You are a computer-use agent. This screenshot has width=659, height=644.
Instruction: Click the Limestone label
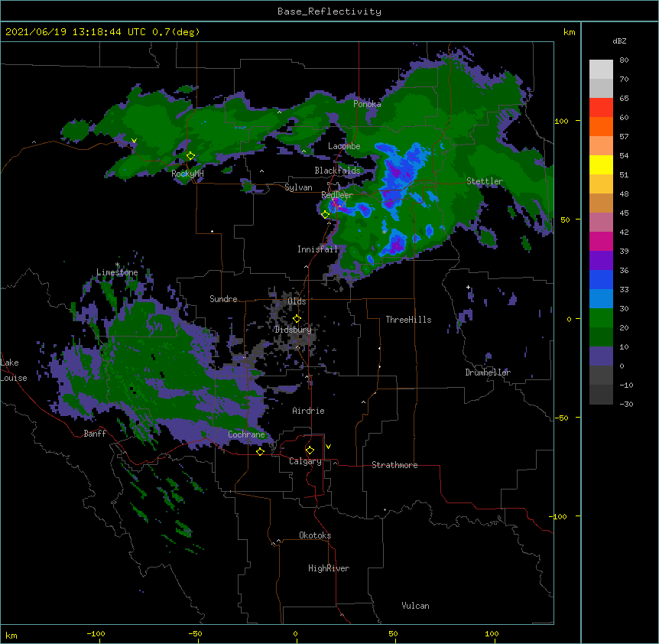point(117,272)
